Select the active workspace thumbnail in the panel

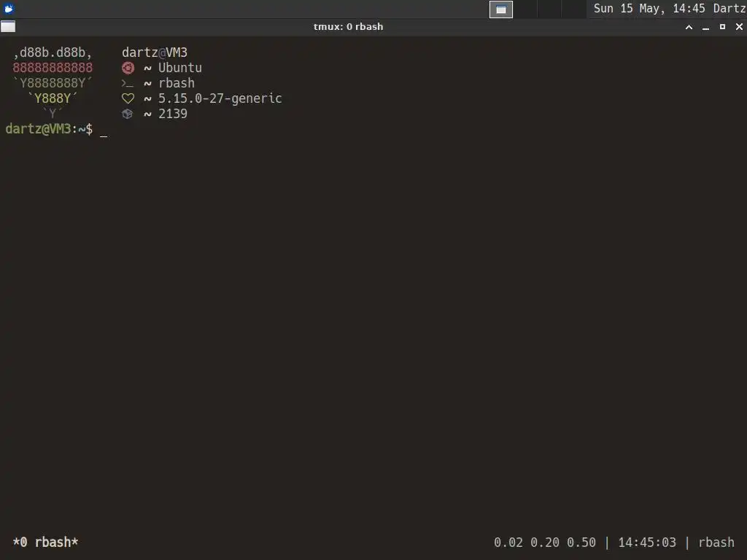tap(501, 9)
